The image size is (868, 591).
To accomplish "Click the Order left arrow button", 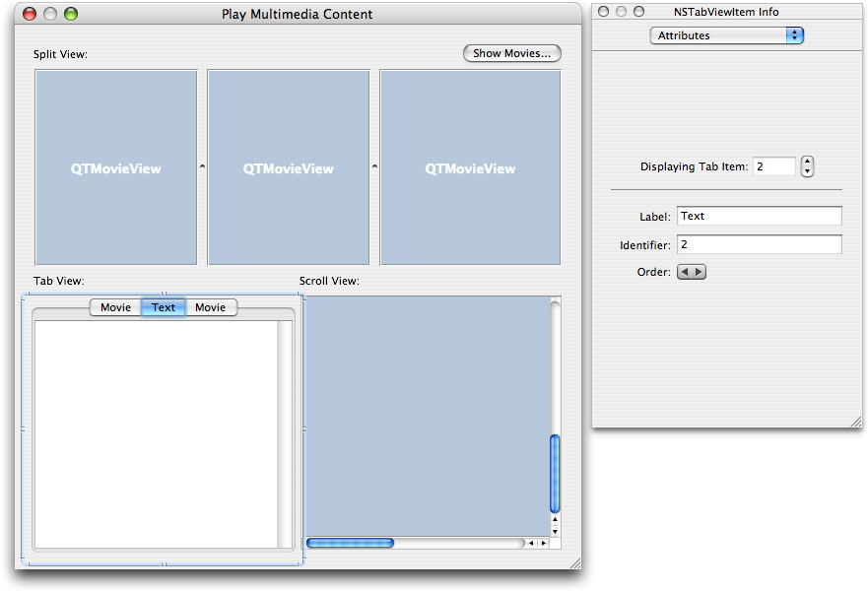I will click(x=685, y=271).
